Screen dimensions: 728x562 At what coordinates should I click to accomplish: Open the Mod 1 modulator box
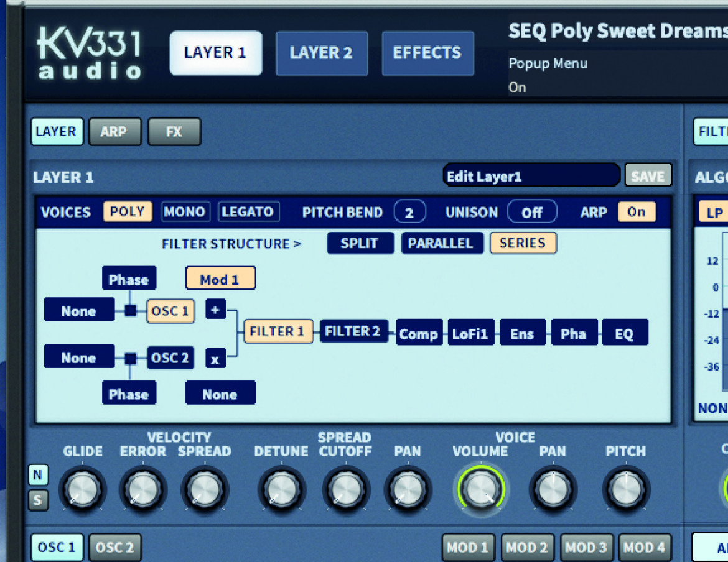220,279
